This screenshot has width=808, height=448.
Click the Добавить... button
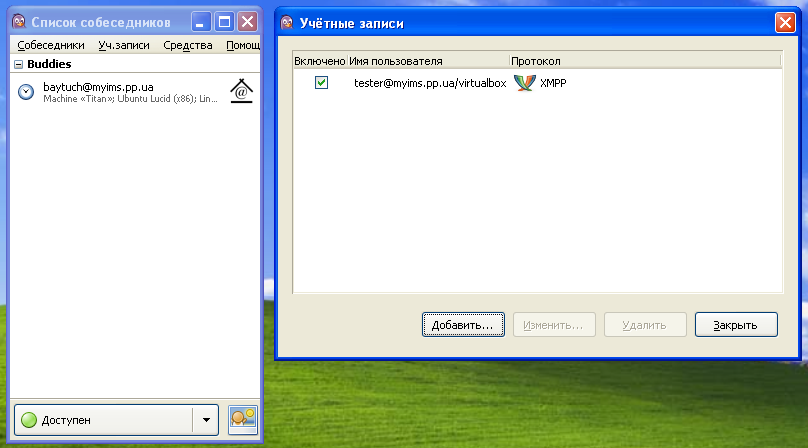point(463,325)
